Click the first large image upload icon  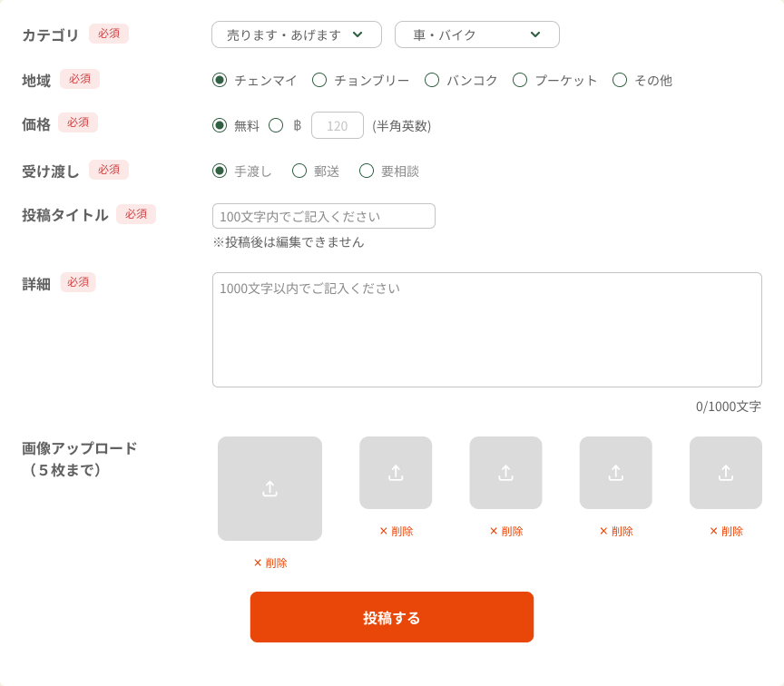coord(269,488)
